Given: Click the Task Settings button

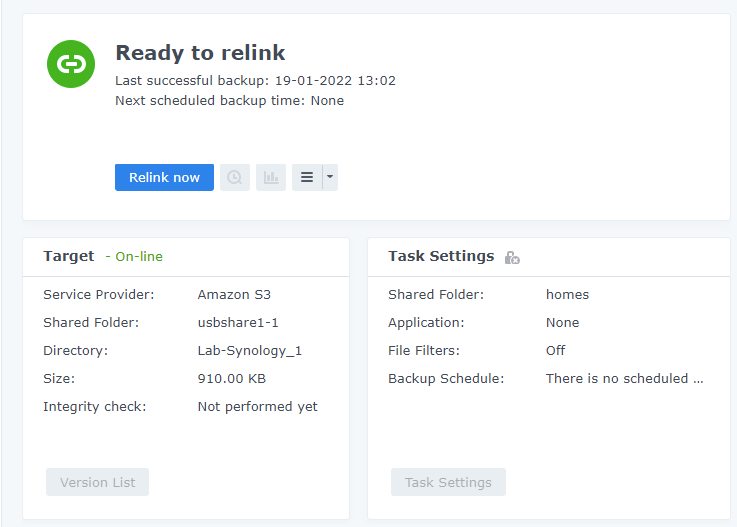Looking at the screenshot, I should (x=448, y=482).
